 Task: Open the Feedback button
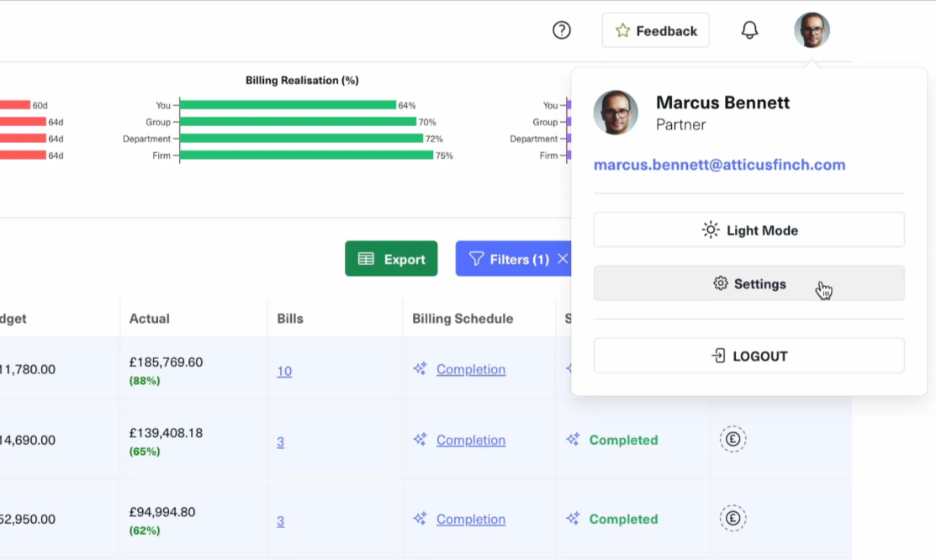pyautogui.click(x=655, y=30)
